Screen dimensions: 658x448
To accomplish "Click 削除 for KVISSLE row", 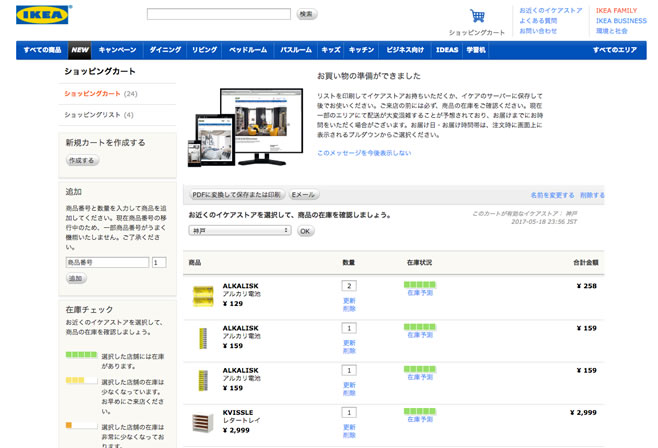I will click(x=349, y=435).
